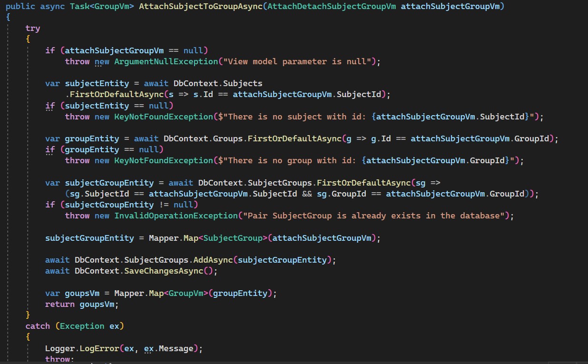Click the InvalidOperationException class name

[x=175, y=216]
